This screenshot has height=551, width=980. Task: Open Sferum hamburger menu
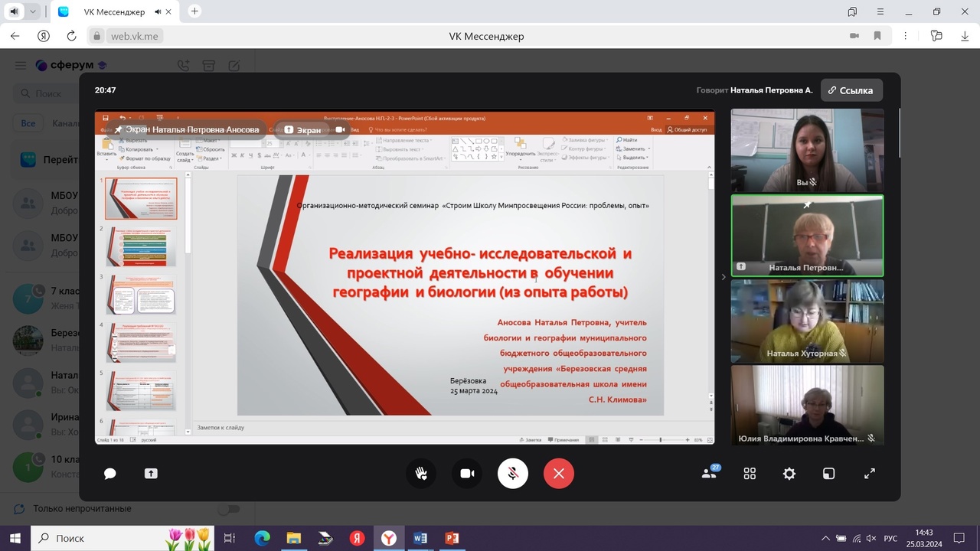pos(21,66)
